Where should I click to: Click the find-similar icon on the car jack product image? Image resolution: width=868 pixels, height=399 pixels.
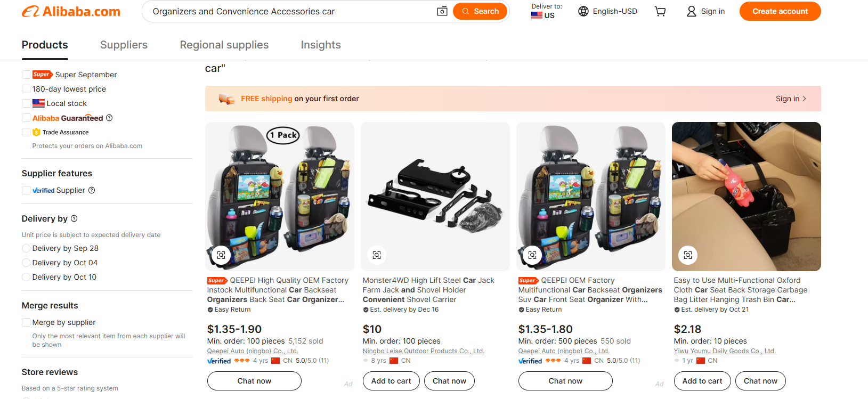377,255
